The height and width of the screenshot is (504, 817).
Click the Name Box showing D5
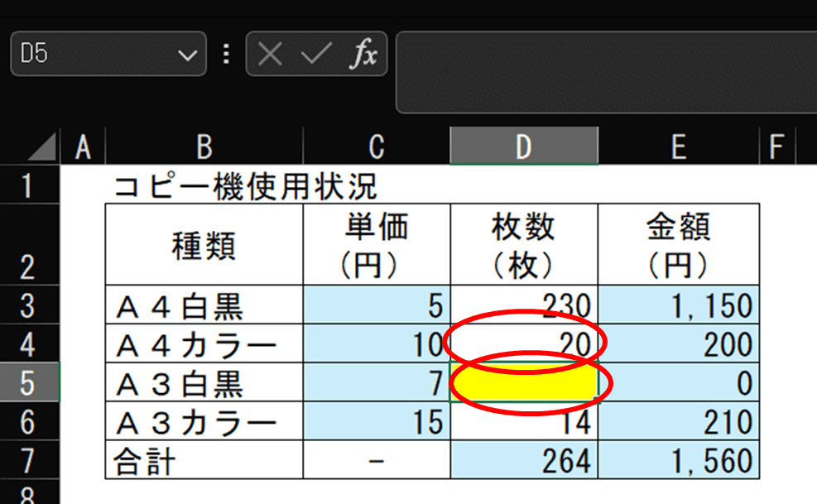pos(108,54)
